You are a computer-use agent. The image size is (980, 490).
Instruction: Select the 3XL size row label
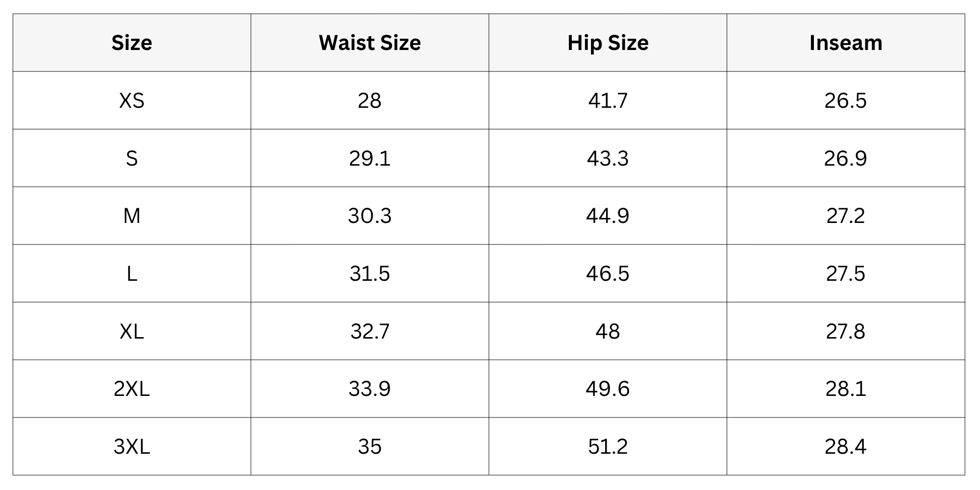coord(132,446)
